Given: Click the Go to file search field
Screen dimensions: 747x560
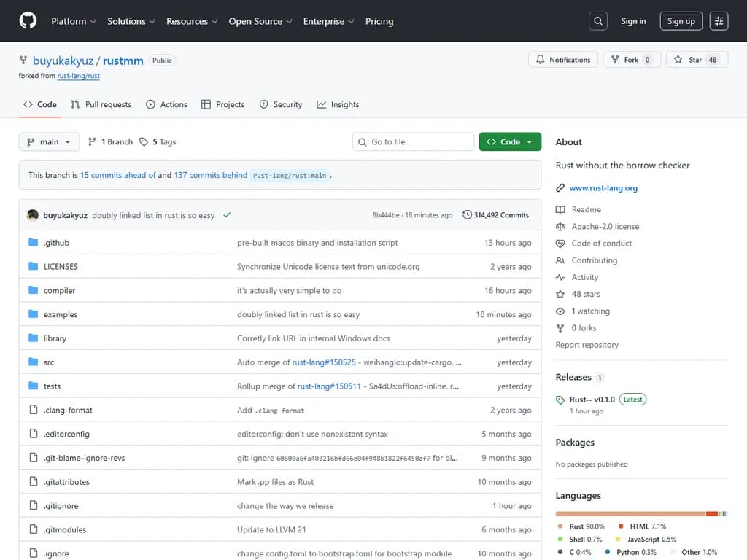Looking at the screenshot, I should point(414,141).
